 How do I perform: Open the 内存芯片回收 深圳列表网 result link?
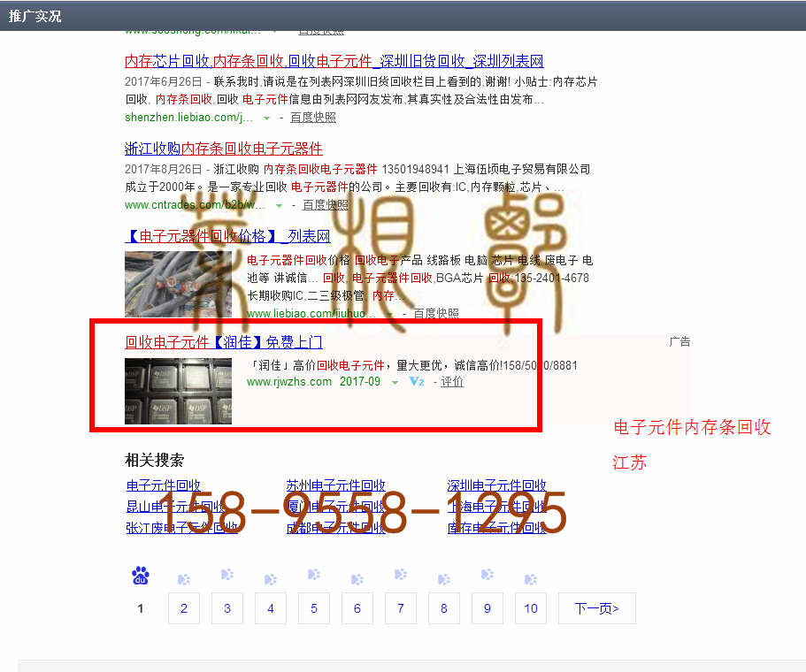334,61
